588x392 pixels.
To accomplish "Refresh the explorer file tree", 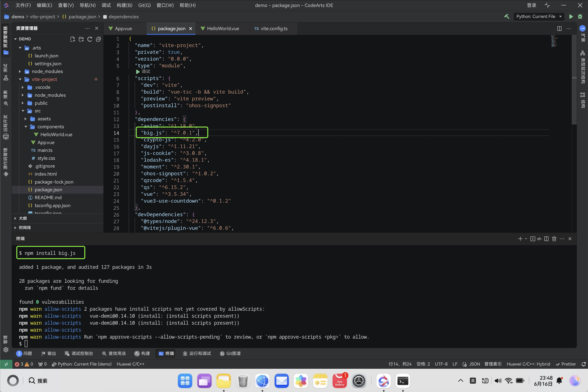I will [90, 39].
